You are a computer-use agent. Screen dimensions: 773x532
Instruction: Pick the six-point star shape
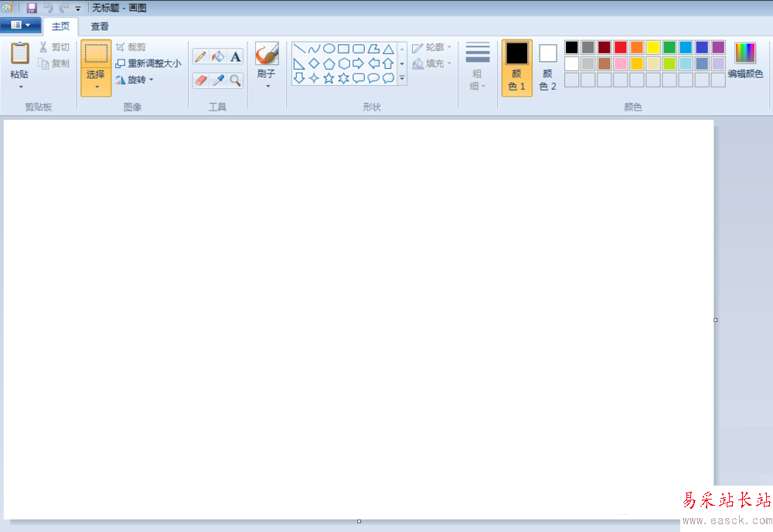point(344,78)
